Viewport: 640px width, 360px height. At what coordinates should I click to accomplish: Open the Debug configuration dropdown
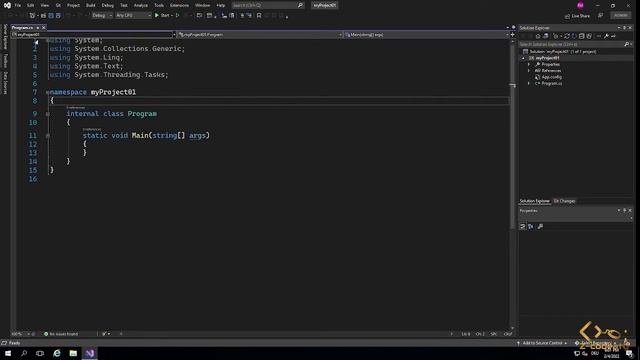(102, 16)
